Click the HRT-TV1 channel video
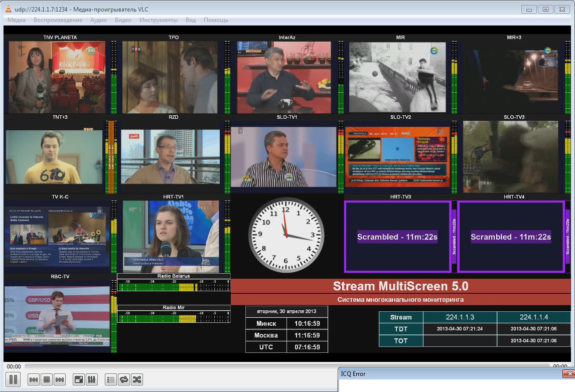 [171, 236]
